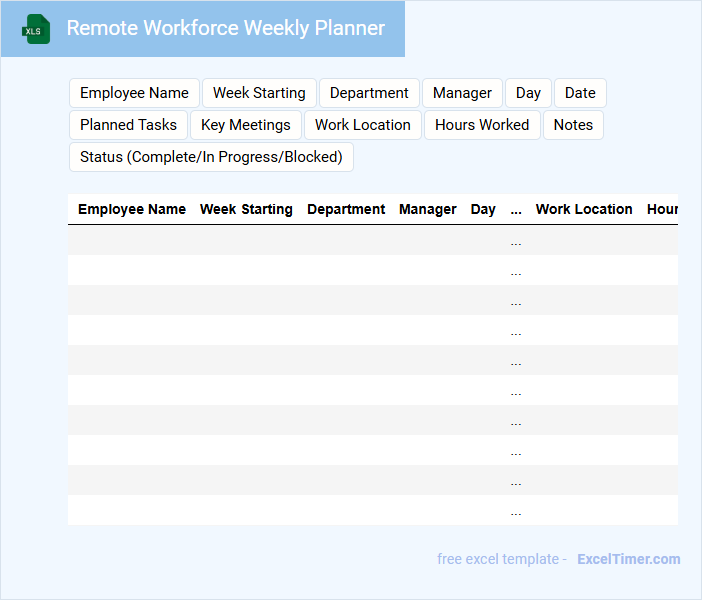The image size is (702, 600).
Task: Click the Work Location column header
Action: tap(584, 210)
